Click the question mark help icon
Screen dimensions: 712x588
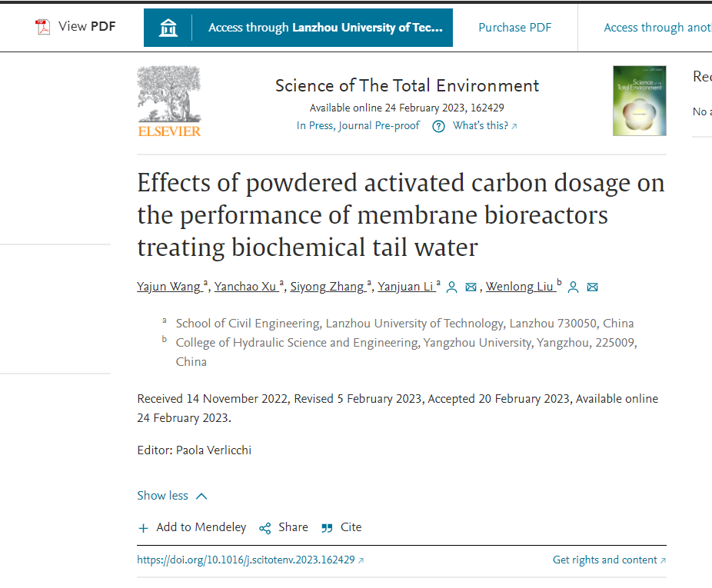438,126
